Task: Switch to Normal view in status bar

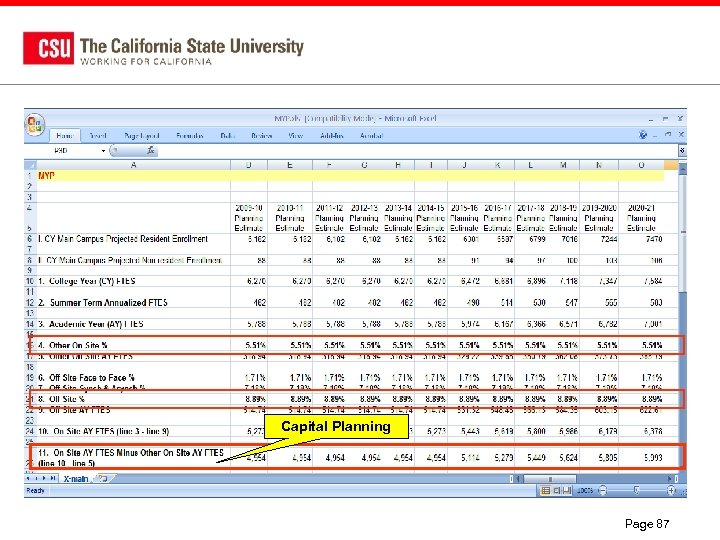Action: [x=545, y=490]
